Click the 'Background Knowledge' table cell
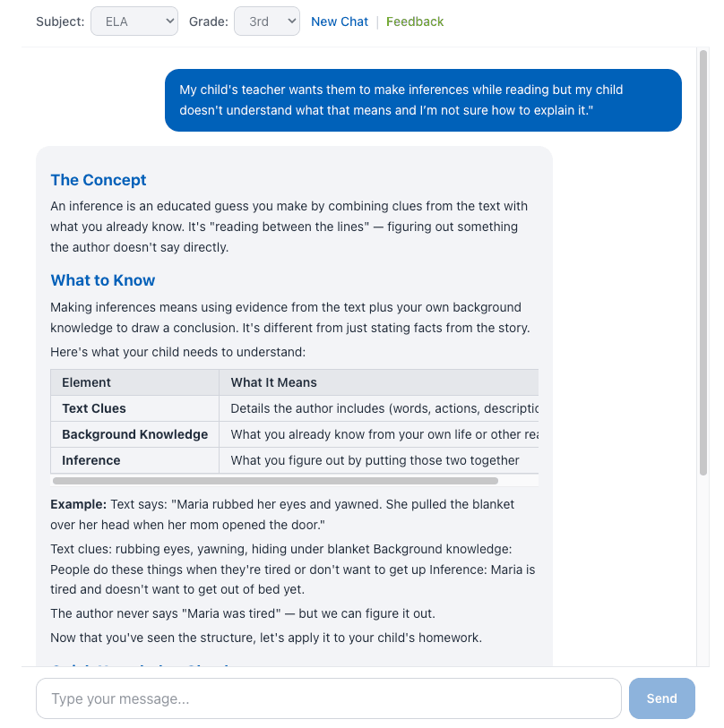This screenshot has width=724, height=728. [x=134, y=434]
